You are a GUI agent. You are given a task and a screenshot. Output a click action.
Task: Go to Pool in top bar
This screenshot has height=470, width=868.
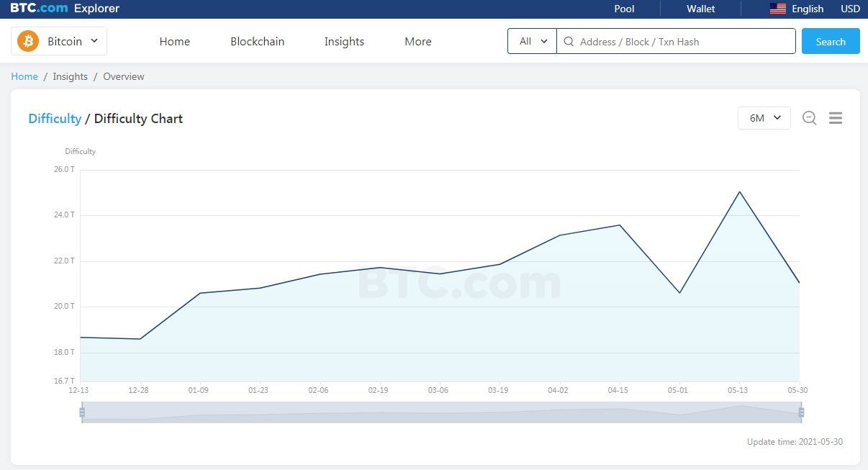click(x=625, y=9)
